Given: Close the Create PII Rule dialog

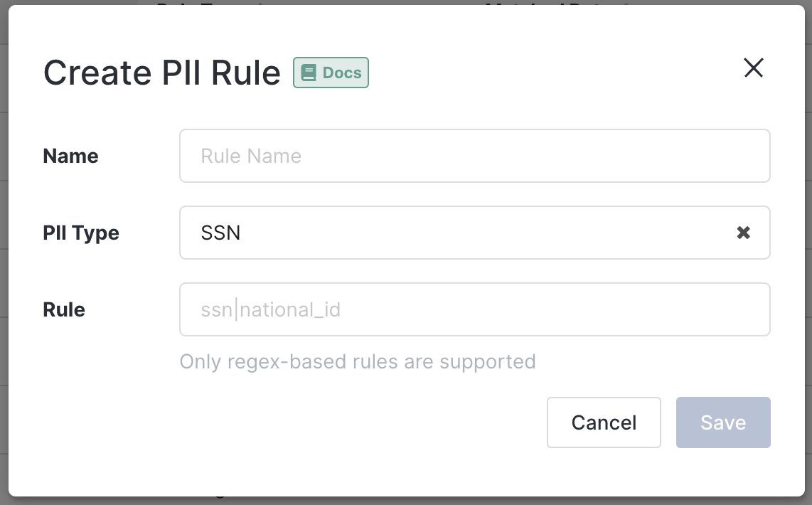Looking at the screenshot, I should (753, 68).
